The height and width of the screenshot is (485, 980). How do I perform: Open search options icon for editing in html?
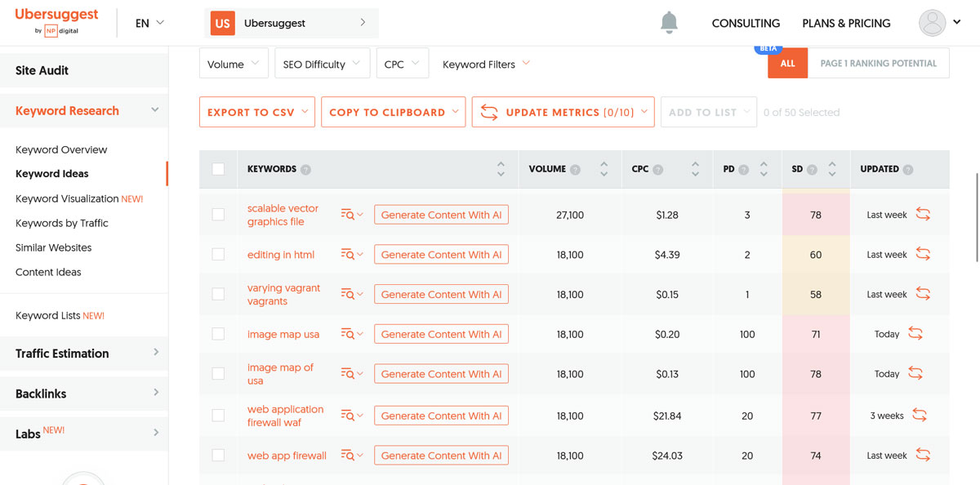(351, 255)
